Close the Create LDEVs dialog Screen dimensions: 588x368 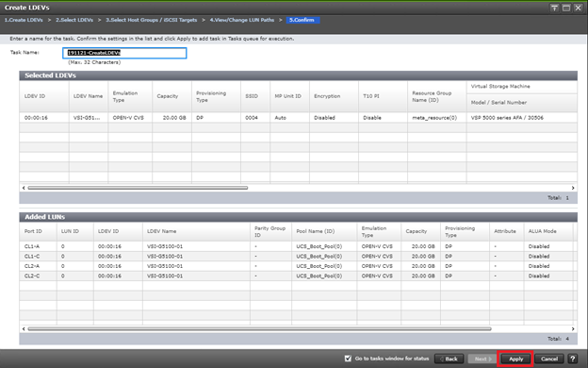point(578,8)
